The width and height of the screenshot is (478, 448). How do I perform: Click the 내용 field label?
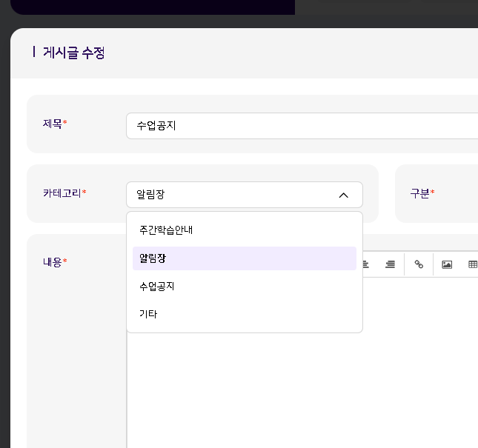[54, 262]
